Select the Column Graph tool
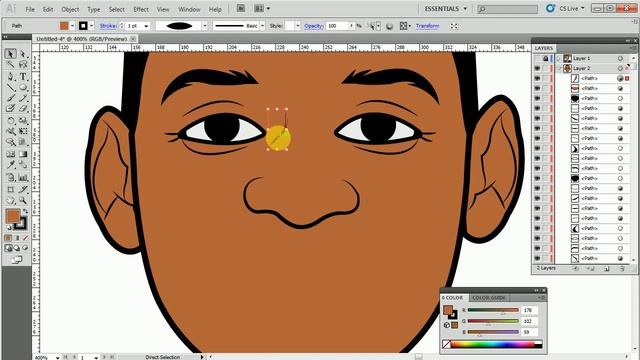Screen dimensions: 640x360 pyautogui.click(x=23, y=178)
